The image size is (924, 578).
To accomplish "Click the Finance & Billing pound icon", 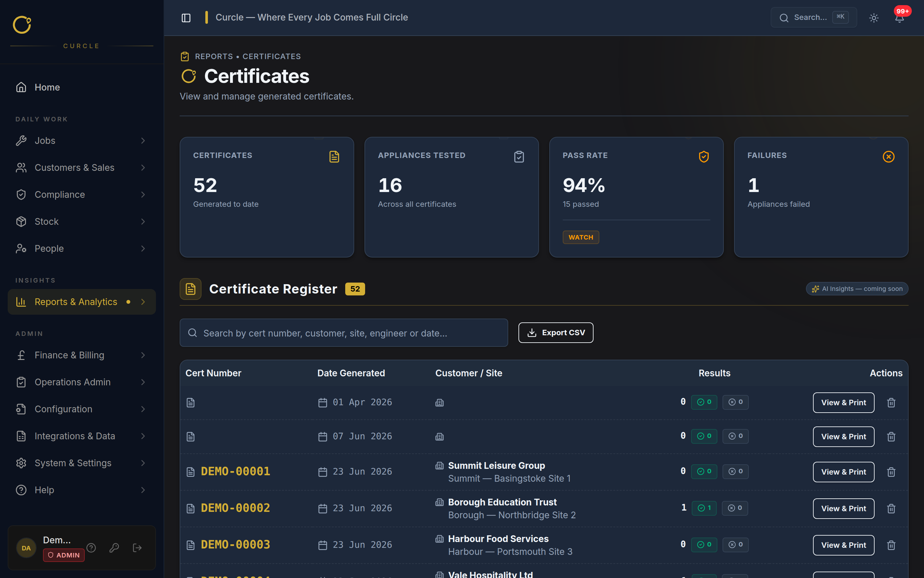I will tap(21, 355).
